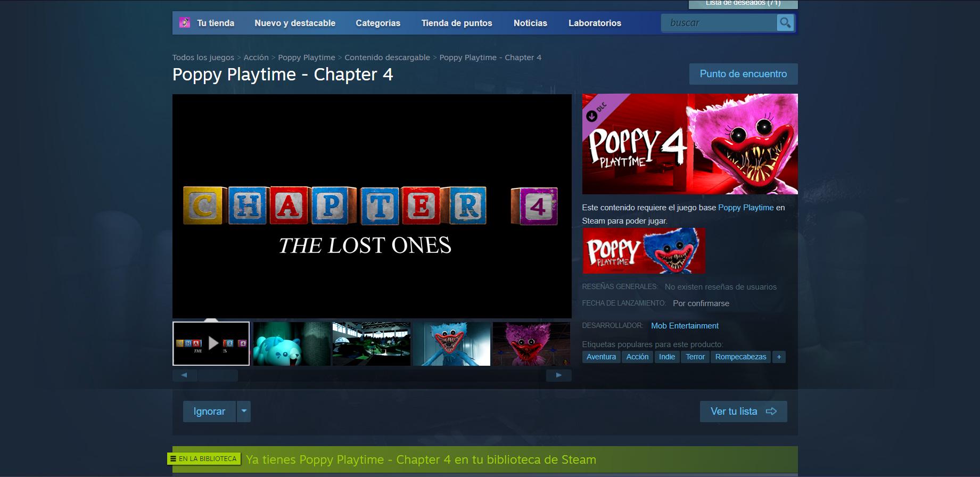Select the Acción tag
Viewport: 980px width, 477px height.
coord(637,357)
